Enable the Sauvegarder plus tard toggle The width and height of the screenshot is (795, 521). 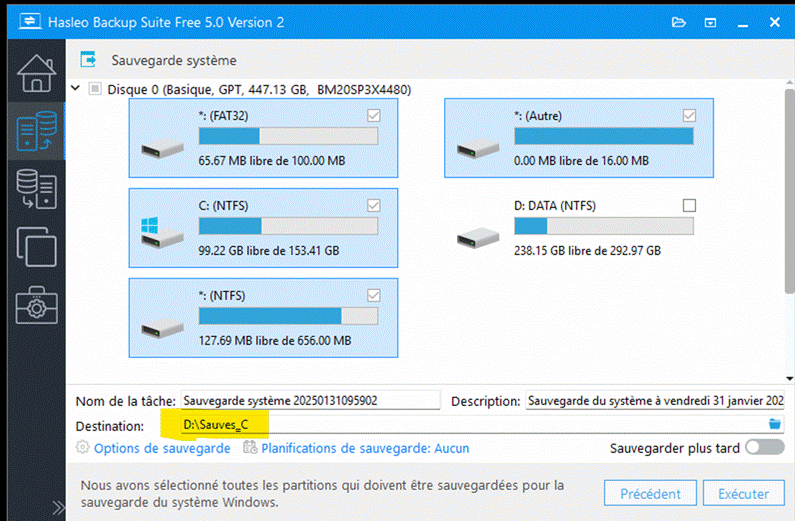click(765, 448)
